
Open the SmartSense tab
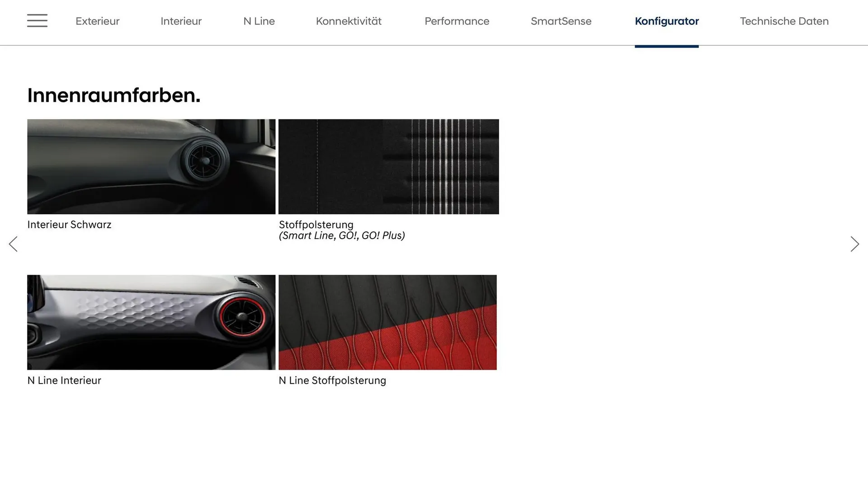(x=561, y=21)
